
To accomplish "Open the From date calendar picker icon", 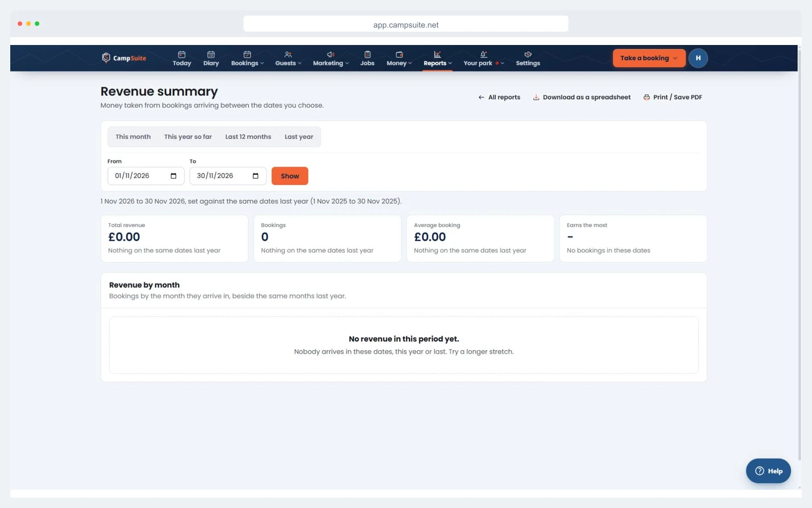I will [174, 176].
